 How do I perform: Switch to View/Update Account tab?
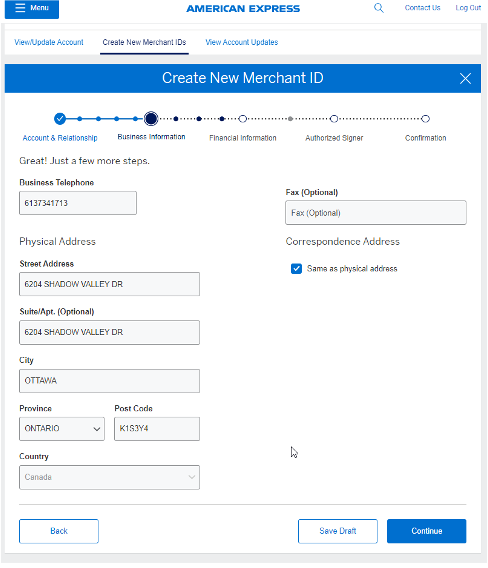coord(49,42)
